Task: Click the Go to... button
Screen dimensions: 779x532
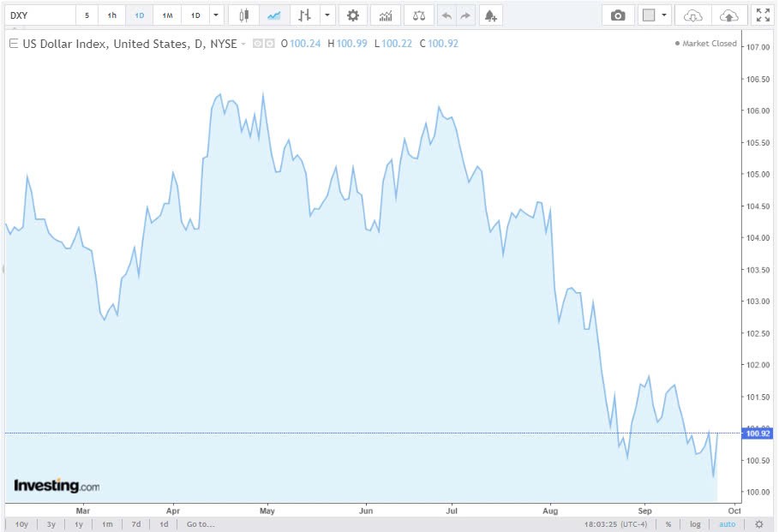Action: [200, 524]
